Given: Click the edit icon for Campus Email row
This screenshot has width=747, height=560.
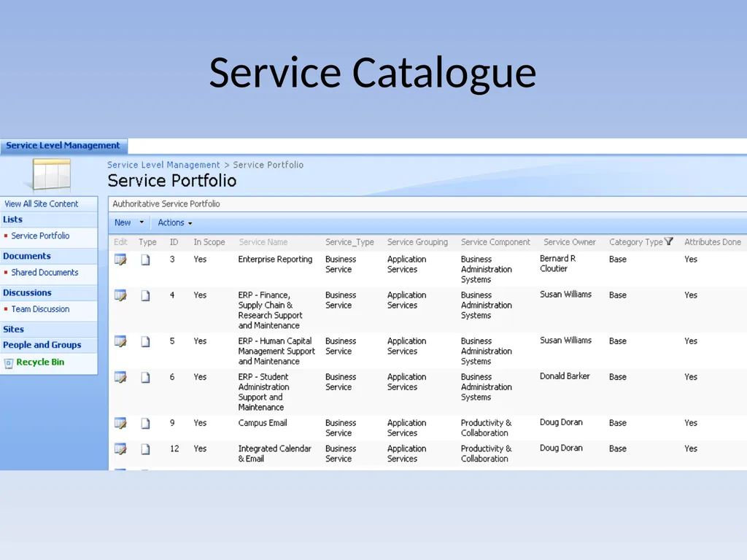Looking at the screenshot, I should click(x=120, y=423).
